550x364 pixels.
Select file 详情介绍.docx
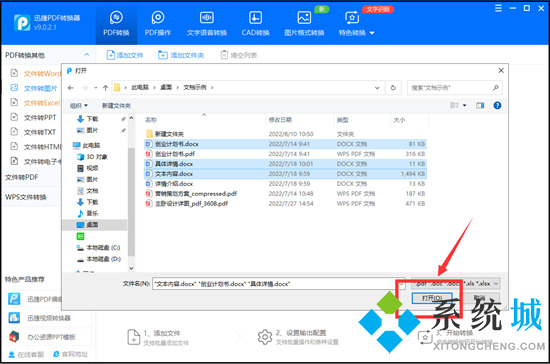tap(285, 183)
